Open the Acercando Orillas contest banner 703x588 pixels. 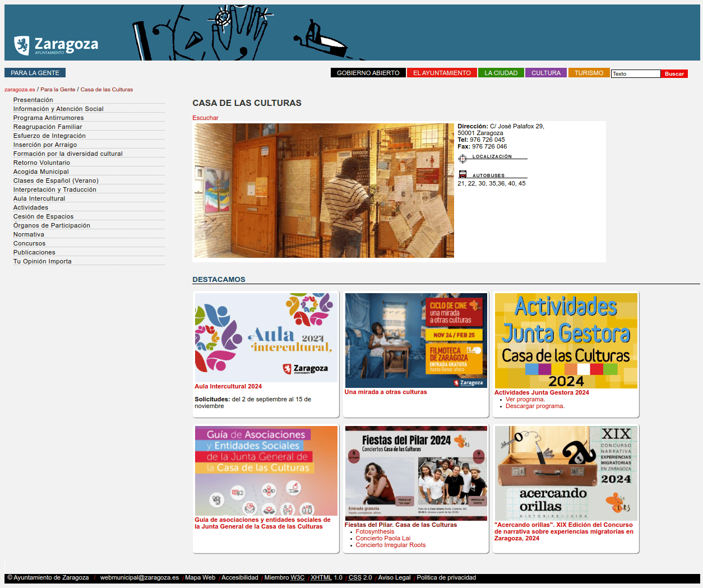click(x=566, y=473)
